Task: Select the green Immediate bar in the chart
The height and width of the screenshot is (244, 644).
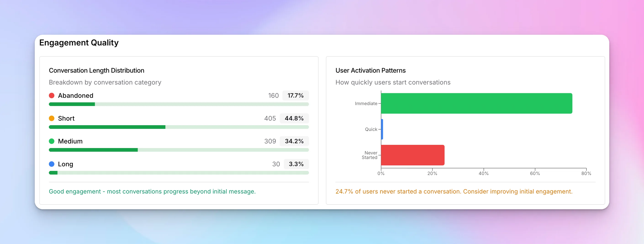Action: 475,103
